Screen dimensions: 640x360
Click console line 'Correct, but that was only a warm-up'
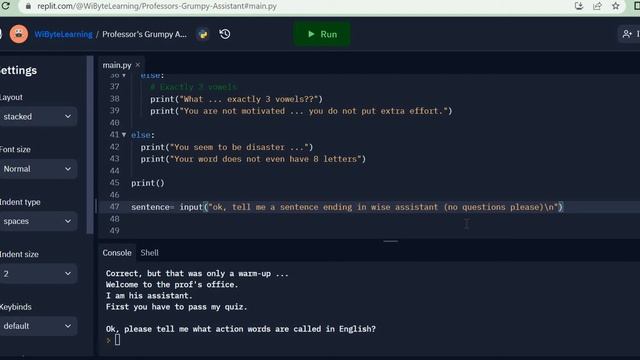click(x=197, y=273)
